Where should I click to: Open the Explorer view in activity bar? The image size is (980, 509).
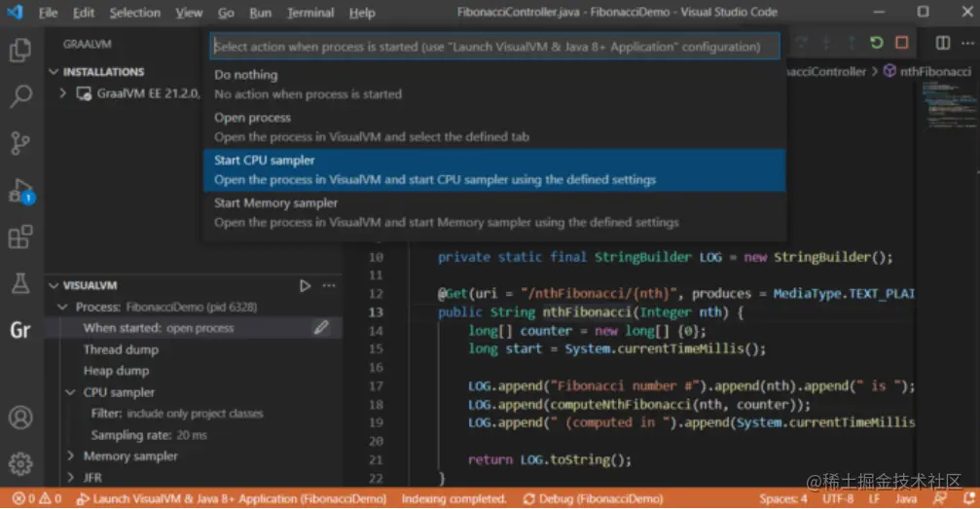pyautogui.click(x=20, y=50)
